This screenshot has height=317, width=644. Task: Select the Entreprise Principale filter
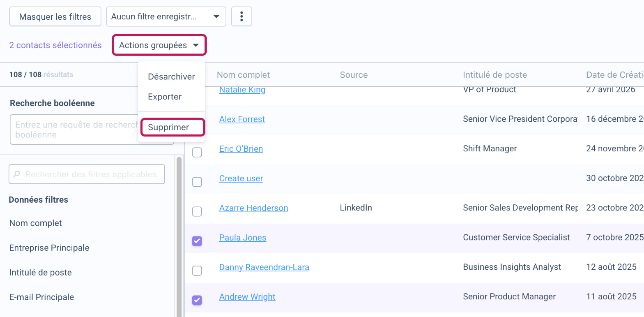point(49,248)
